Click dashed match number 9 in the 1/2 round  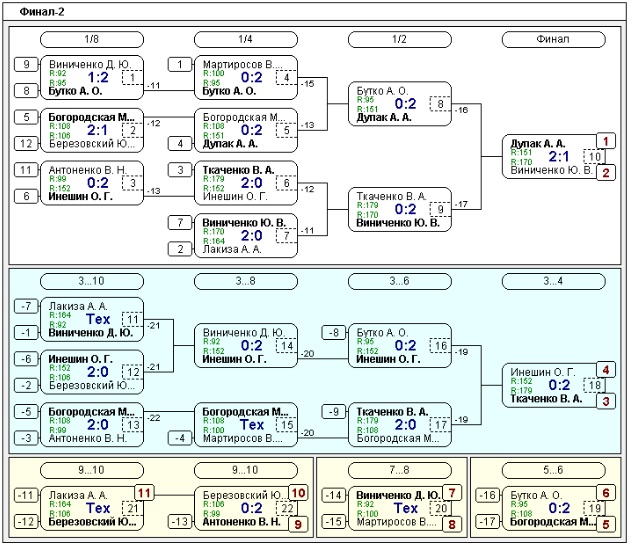point(440,209)
